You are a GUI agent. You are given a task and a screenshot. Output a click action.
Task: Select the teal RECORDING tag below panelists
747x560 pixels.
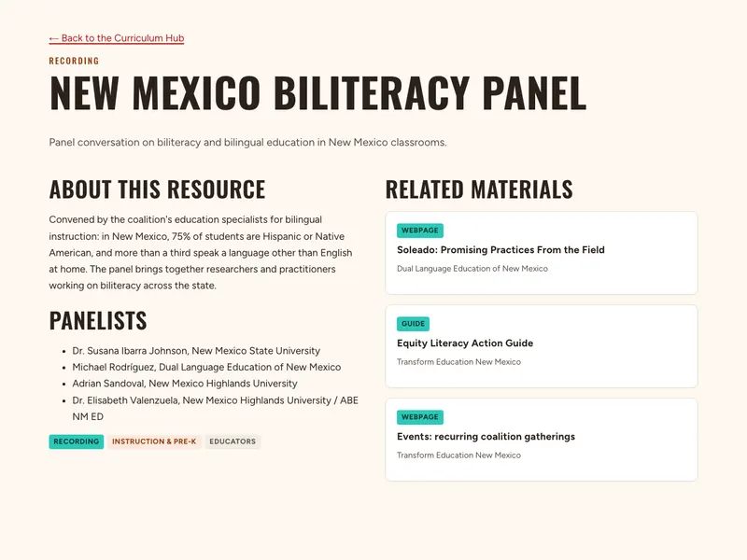tap(77, 441)
